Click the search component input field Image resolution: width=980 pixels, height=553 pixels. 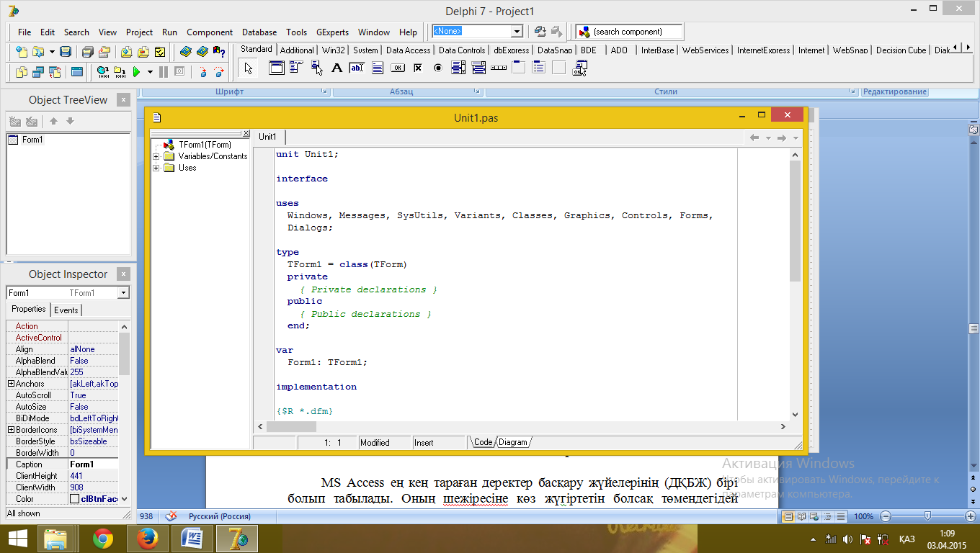636,32
